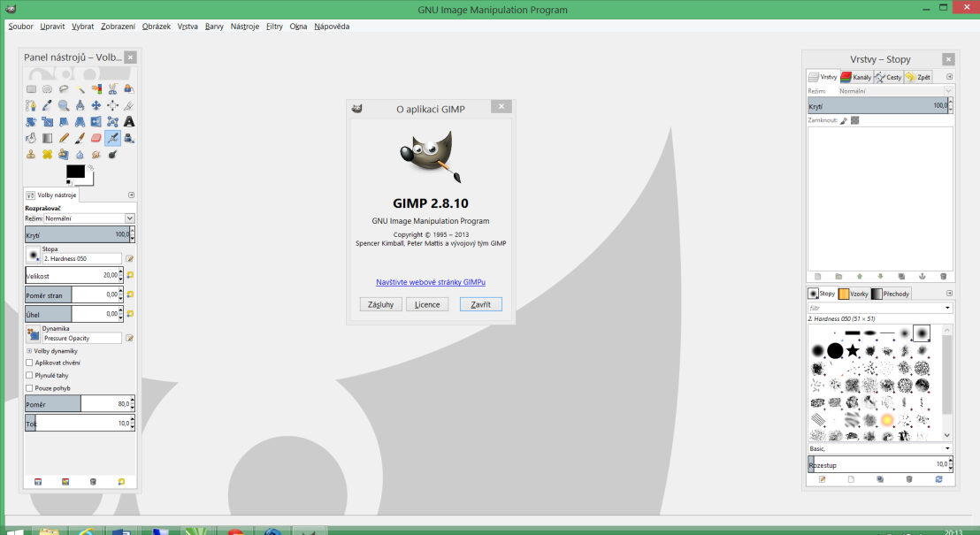
Task: Open tab menu arrow beside Zpět tab
Action: (949, 77)
